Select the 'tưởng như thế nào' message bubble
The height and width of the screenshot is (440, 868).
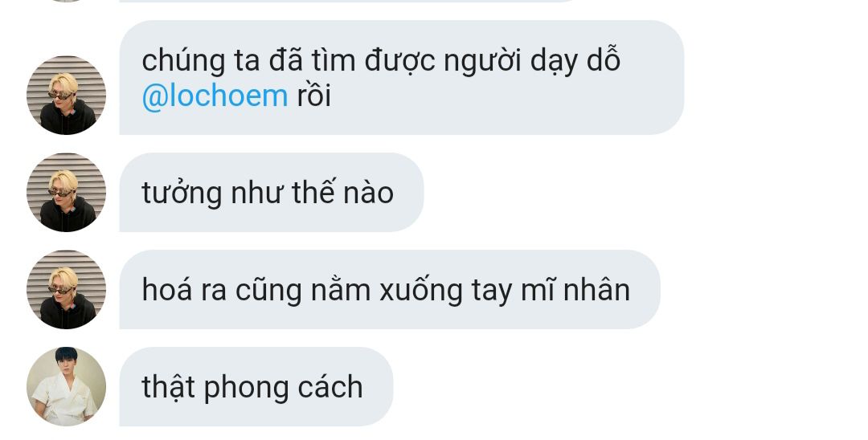(x=272, y=193)
